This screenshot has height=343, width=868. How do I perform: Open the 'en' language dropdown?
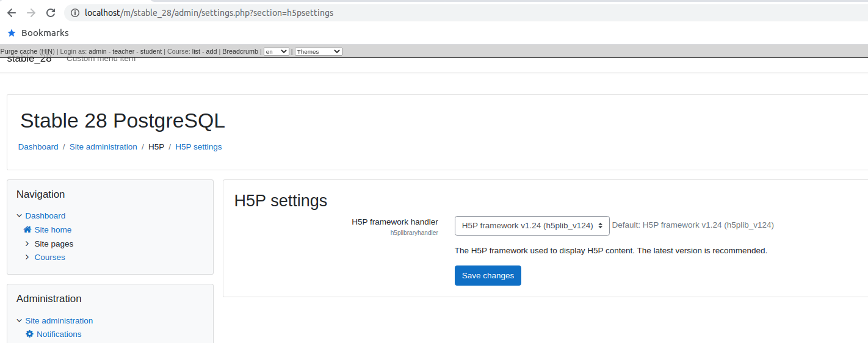[276, 52]
